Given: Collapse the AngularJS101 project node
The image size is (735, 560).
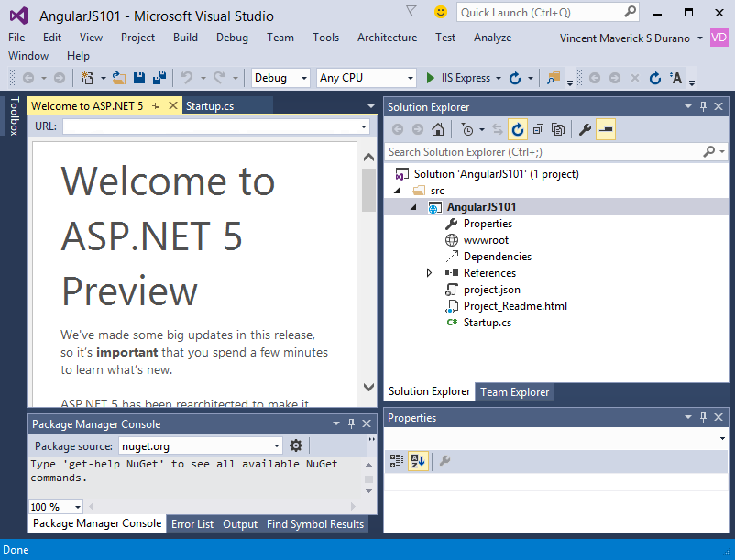Looking at the screenshot, I should (413, 207).
